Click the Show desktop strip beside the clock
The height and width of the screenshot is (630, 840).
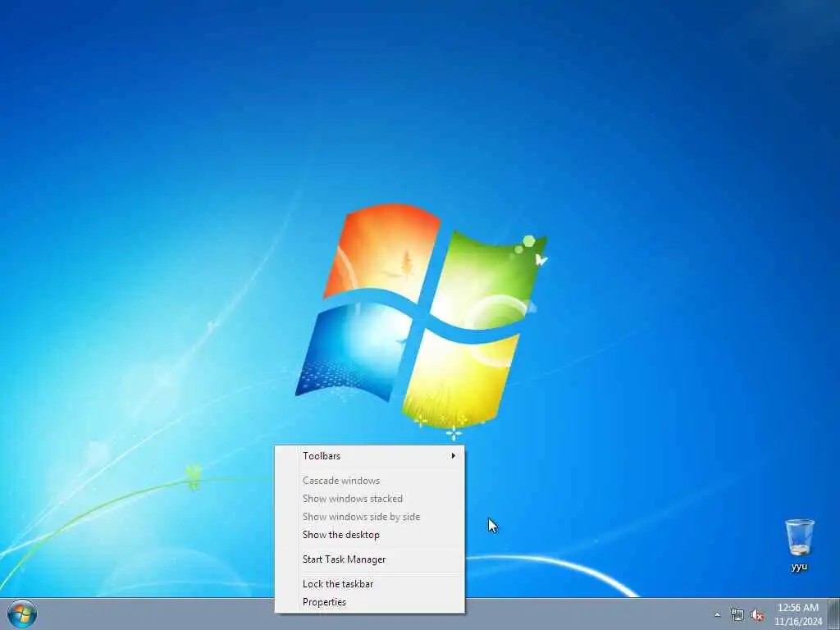[834, 614]
